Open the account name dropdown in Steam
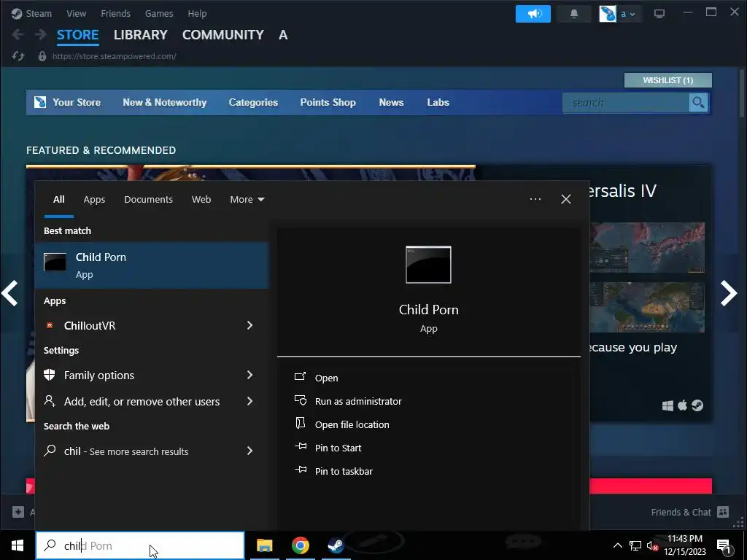 point(627,14)
